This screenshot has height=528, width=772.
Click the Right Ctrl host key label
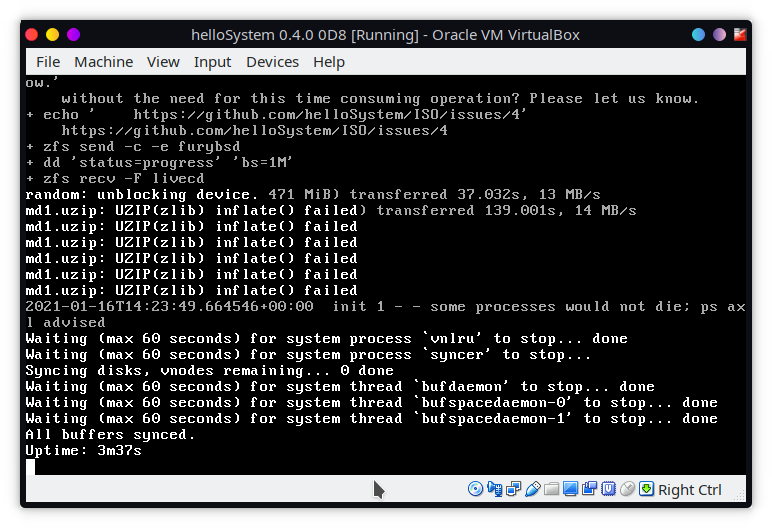pos(689,490)
